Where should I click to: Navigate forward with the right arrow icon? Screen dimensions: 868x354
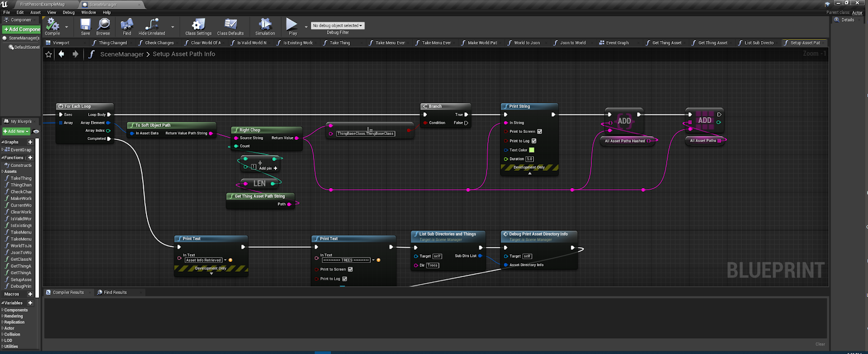(x=75, y=54)
